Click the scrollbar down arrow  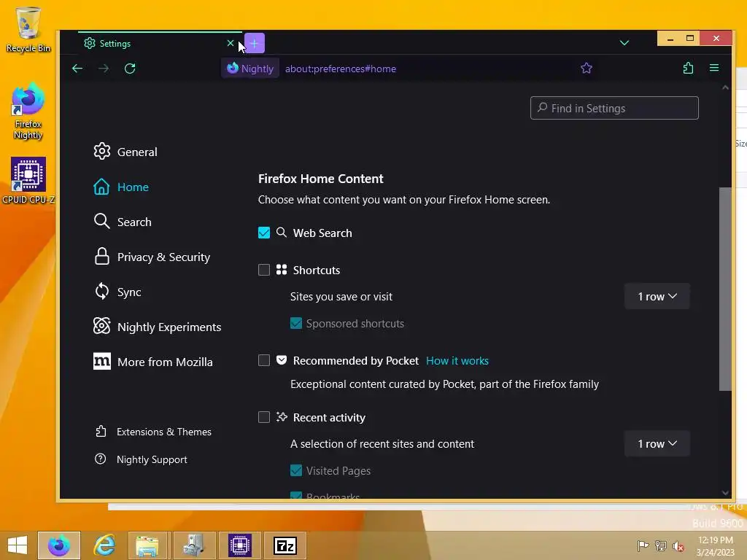[x=725, y=494]
